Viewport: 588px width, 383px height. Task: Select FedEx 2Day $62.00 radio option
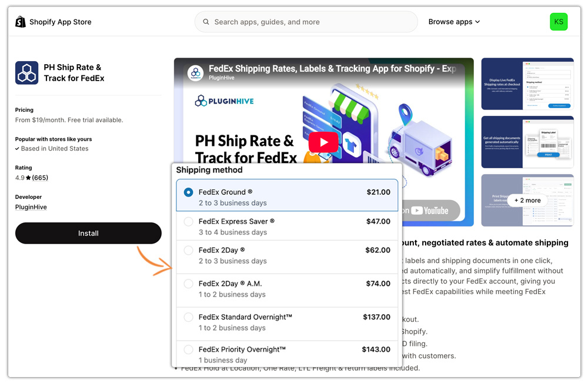[189, 250]
